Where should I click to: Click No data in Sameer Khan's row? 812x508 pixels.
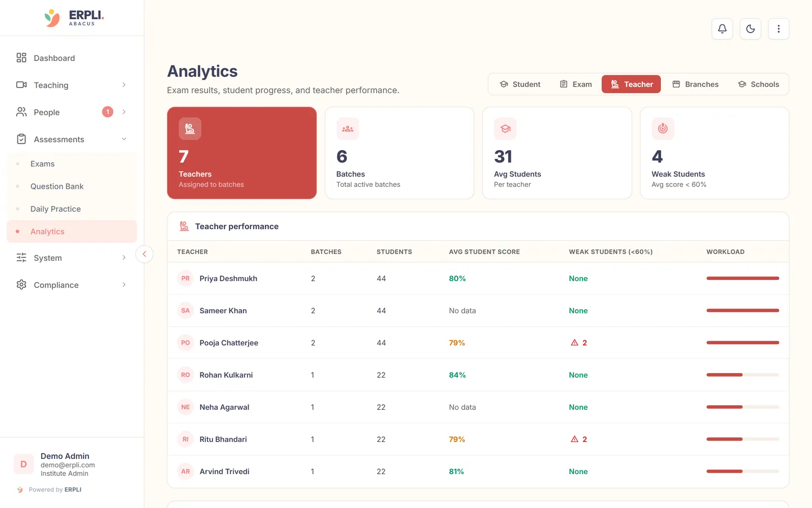pyautogui.click(x=462, y=310)
